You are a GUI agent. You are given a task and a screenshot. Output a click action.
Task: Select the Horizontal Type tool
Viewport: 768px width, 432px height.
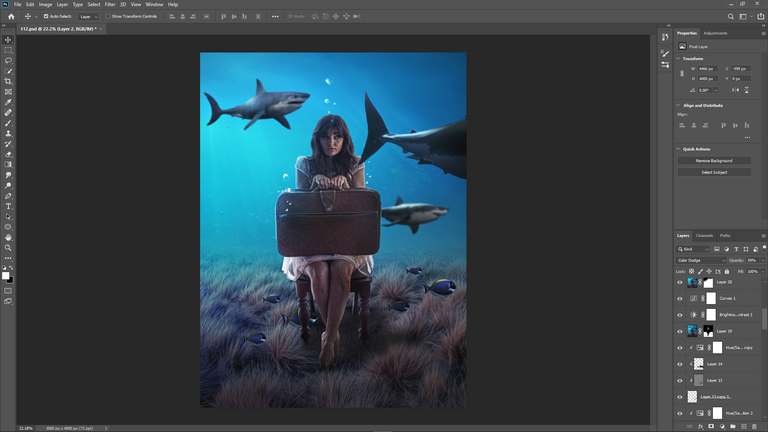coord(8,206)
